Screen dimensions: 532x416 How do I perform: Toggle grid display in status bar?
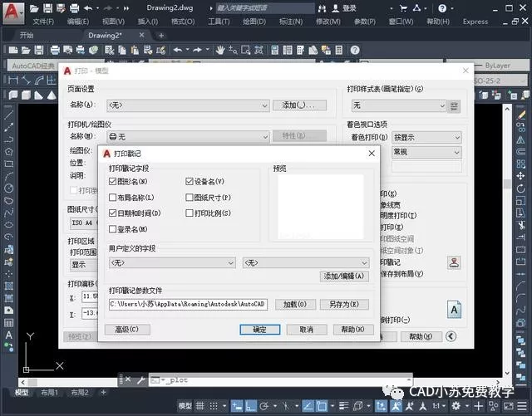[200, 406]
